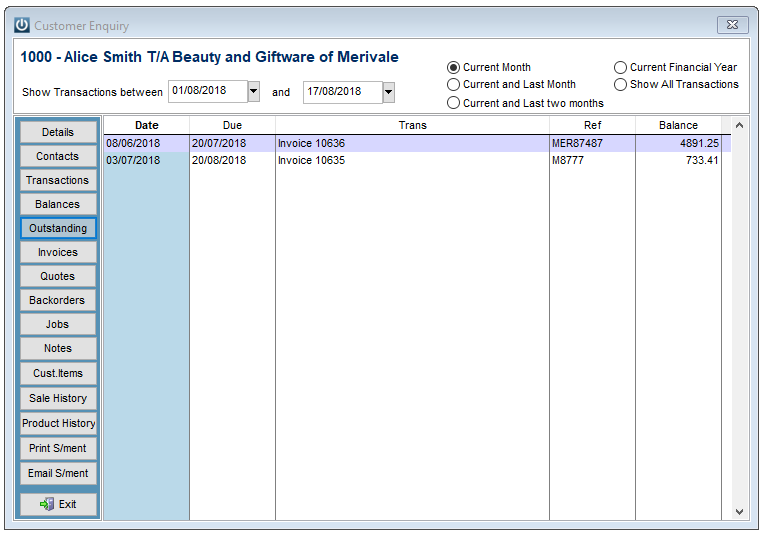Show the Product History
This screenshot has width=764, height=536.
58,423
